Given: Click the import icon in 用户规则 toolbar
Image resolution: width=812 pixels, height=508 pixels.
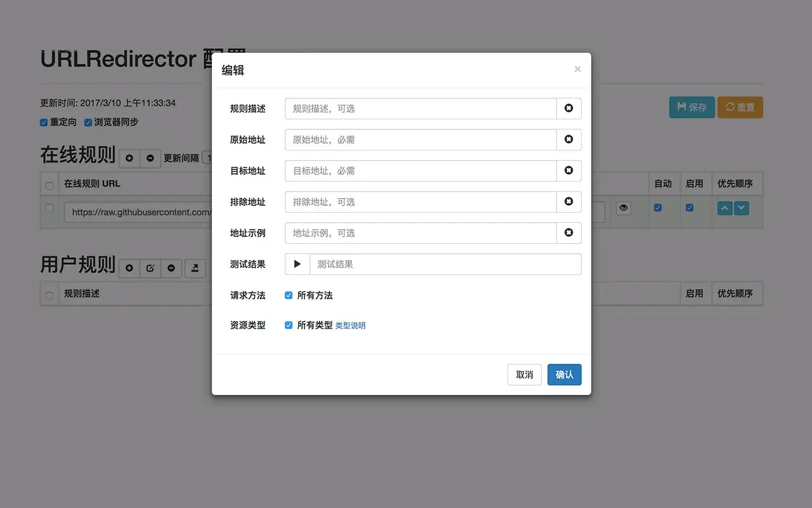Looking at the screenshot, I should click(x=195, y=268).
